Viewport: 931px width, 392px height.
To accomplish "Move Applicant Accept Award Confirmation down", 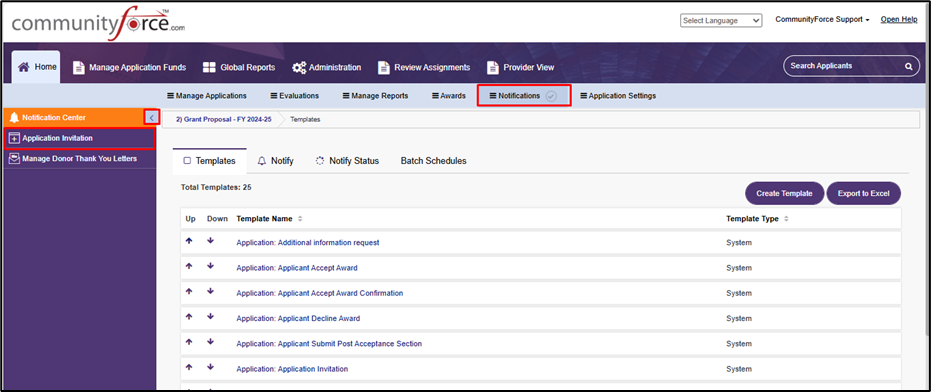I will (x=210, y=292).
